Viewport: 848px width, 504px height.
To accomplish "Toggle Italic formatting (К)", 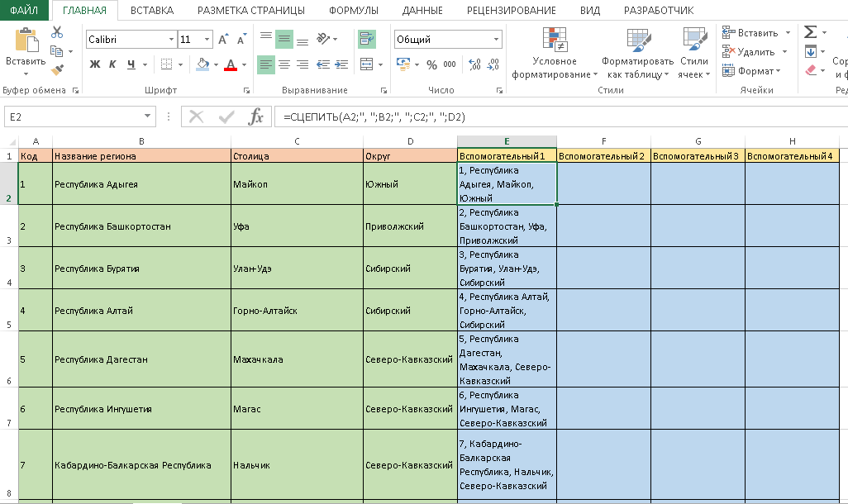I will (x=112, y=64).
